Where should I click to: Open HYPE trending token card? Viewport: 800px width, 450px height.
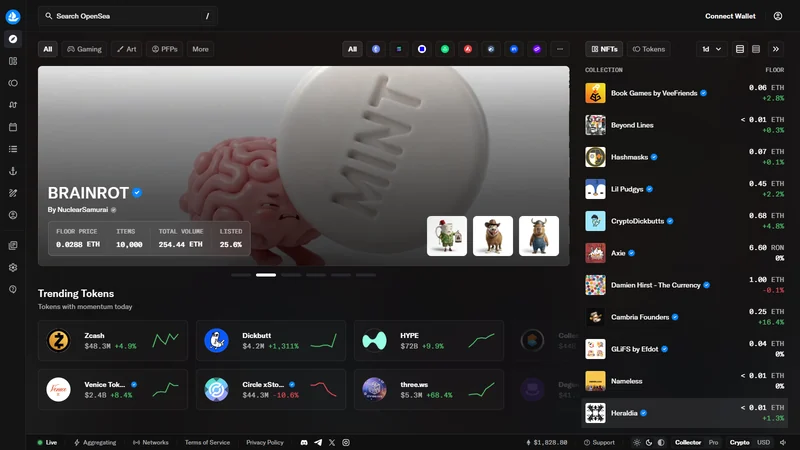429,340
